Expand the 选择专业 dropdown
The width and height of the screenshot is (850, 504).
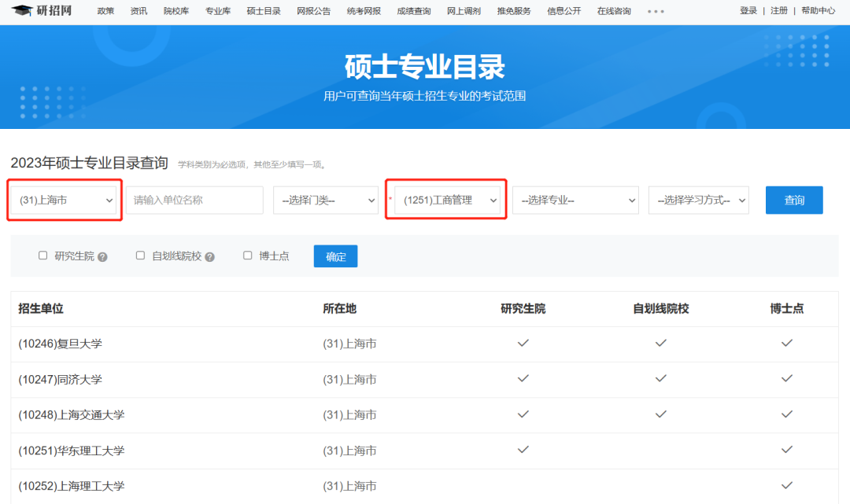coord(575,200)
